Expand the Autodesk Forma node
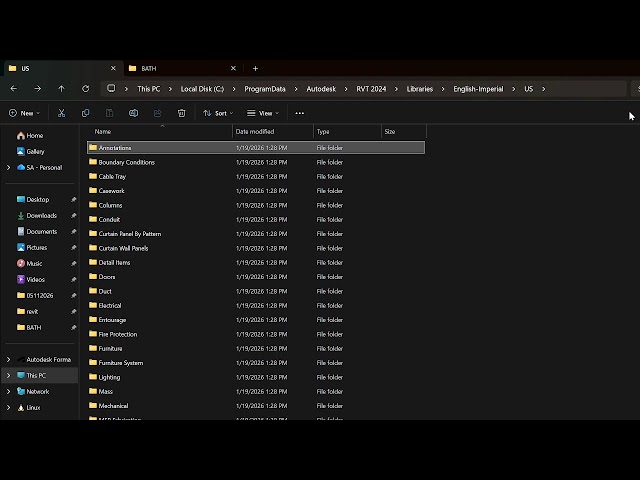The width and height of the screenshot is (640, 480). [x=9, y=360]
